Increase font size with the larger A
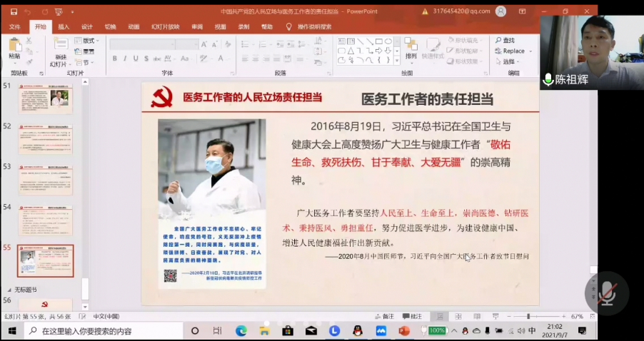The image size is (644, 341). click(204, 44)
